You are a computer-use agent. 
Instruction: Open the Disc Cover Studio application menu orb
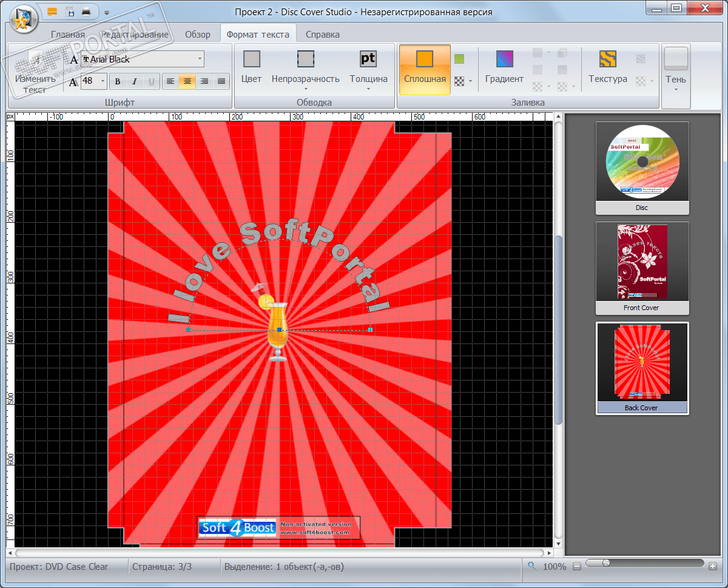coord(24,18)
